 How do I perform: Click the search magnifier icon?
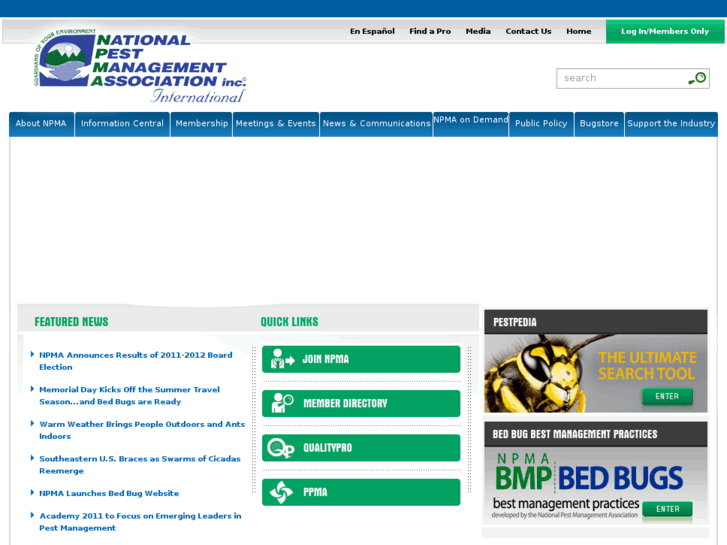click(x=697, y=78)
